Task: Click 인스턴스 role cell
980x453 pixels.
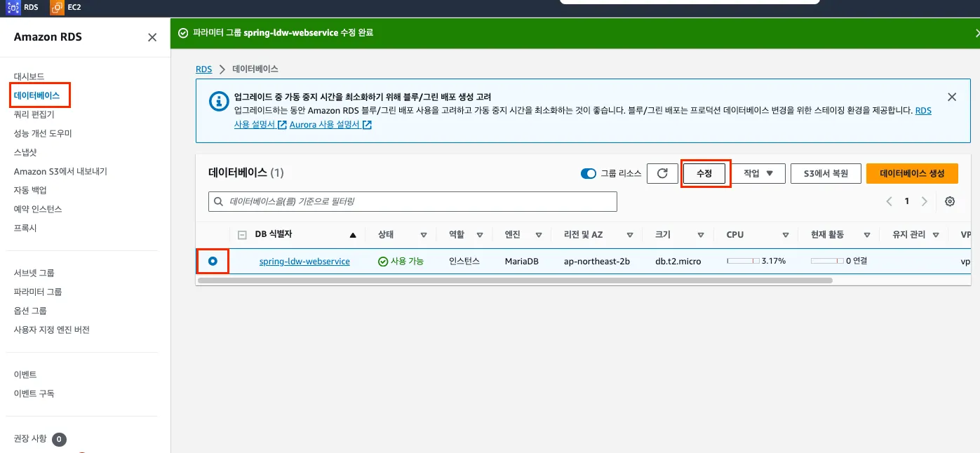Action: point(464,261)
